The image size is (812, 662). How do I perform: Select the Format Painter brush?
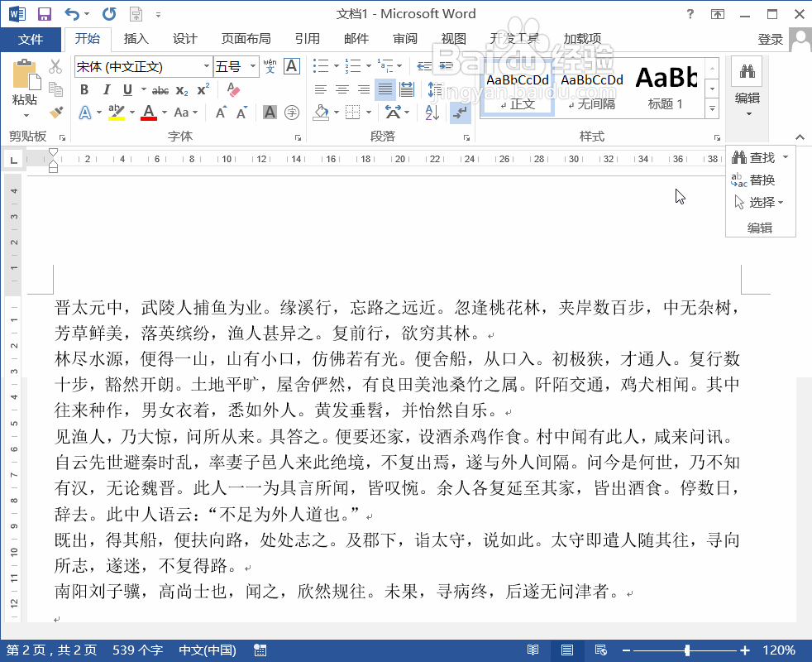[x=55, y=112]
